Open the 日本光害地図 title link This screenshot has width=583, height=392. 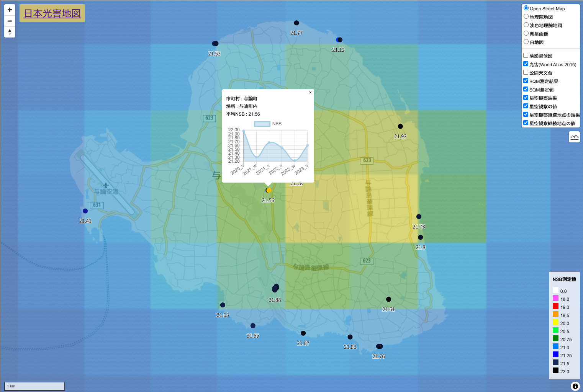point(52,13)
